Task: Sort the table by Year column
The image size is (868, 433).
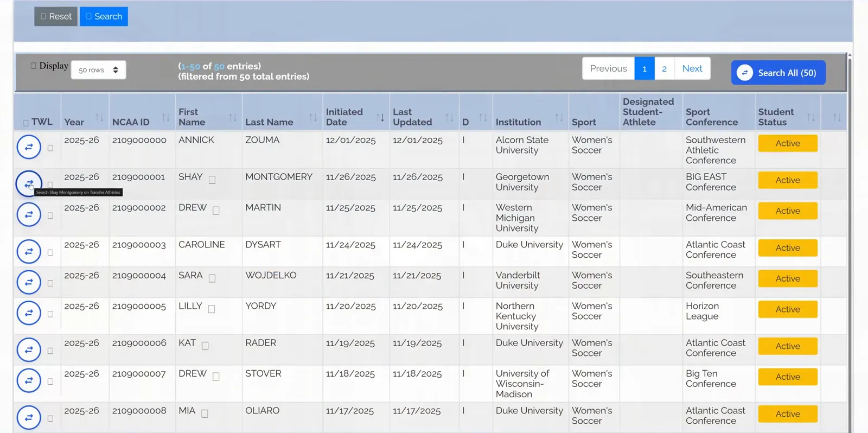Action: click(99, 118)
